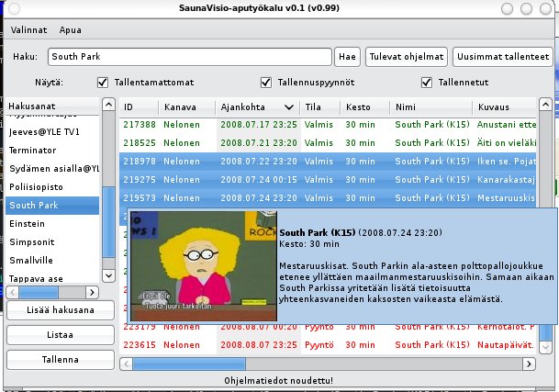Image resolution: width=559 pixels, height=392 pixels.
Task: Select program row 218525
Action: click(x=328, y=143)
